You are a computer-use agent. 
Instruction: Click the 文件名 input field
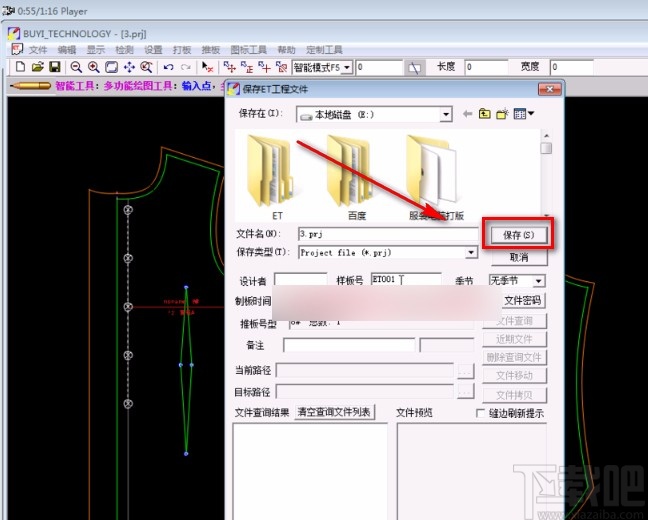[x=388, y=234]
